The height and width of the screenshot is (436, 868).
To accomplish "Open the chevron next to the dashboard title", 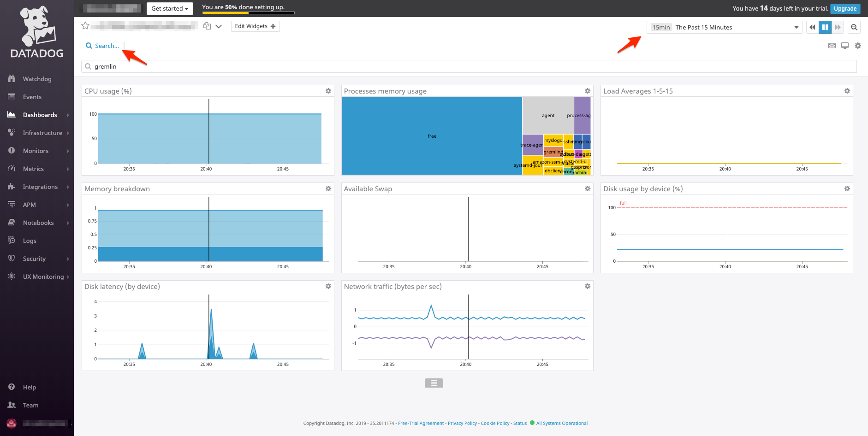I will pyautogui.click(x=219, y=26).
